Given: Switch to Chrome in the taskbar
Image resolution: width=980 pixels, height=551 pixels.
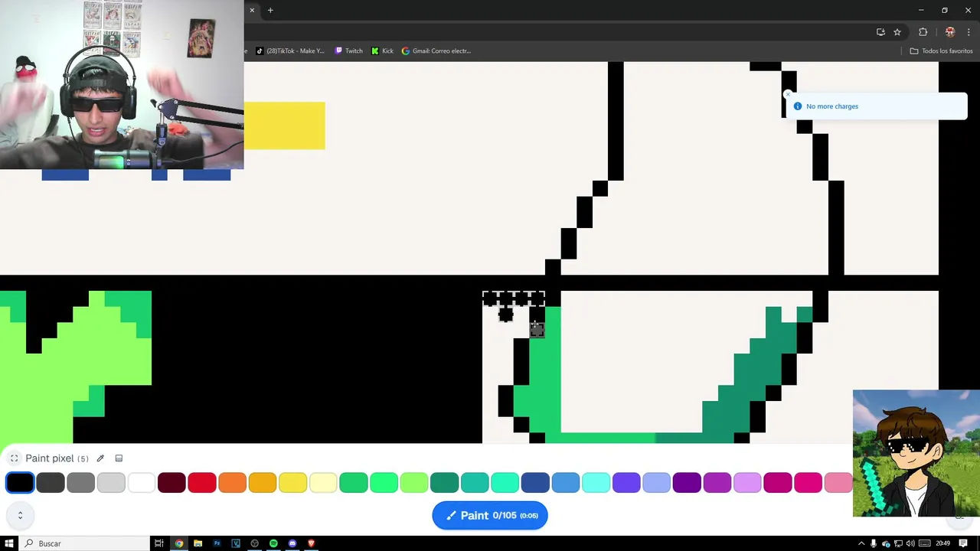Looking at the screenshot, I should pos(179,543).
